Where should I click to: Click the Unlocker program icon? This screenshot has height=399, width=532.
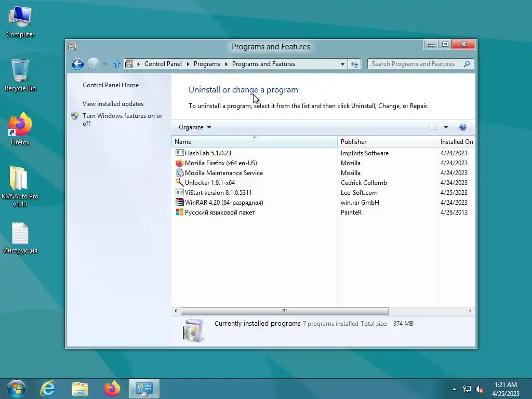pos(179,182)
